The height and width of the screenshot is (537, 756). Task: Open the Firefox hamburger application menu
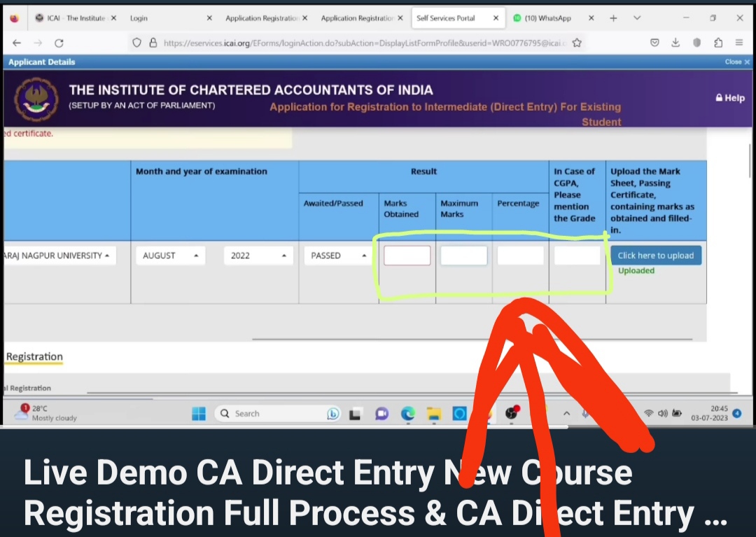point(739,43)
